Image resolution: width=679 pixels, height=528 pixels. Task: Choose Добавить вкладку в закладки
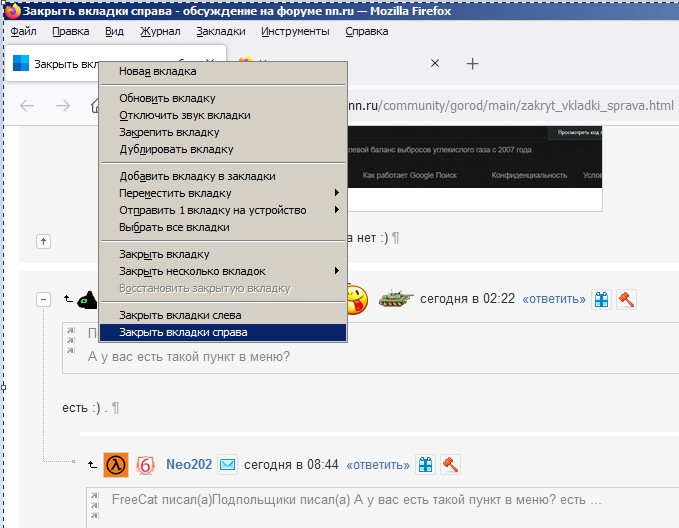click(223, 176)
